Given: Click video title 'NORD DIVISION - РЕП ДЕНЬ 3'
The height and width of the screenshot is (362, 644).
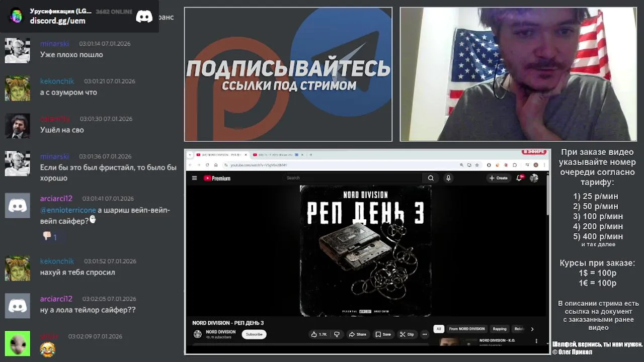Looking at the screenshot, I should tap(228, 323).
